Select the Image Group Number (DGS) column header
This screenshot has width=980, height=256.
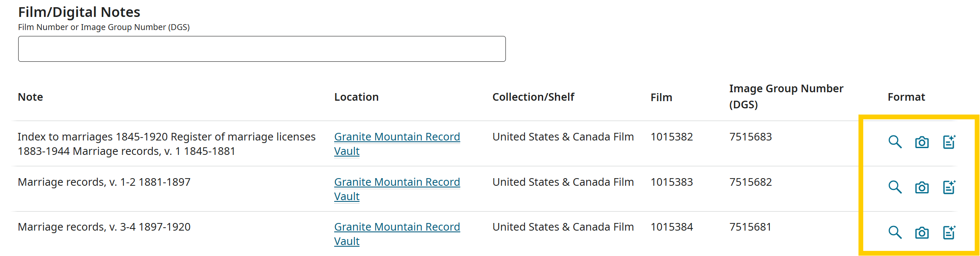[786, 96]
